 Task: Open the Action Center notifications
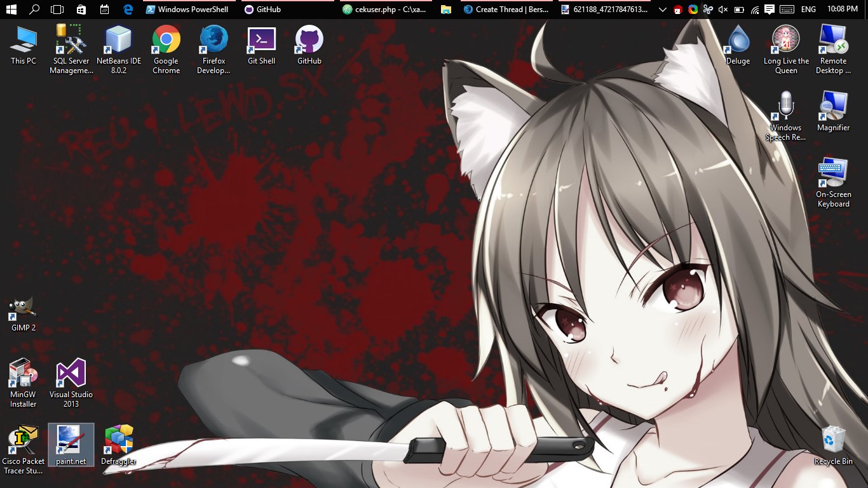pos(770,10)
